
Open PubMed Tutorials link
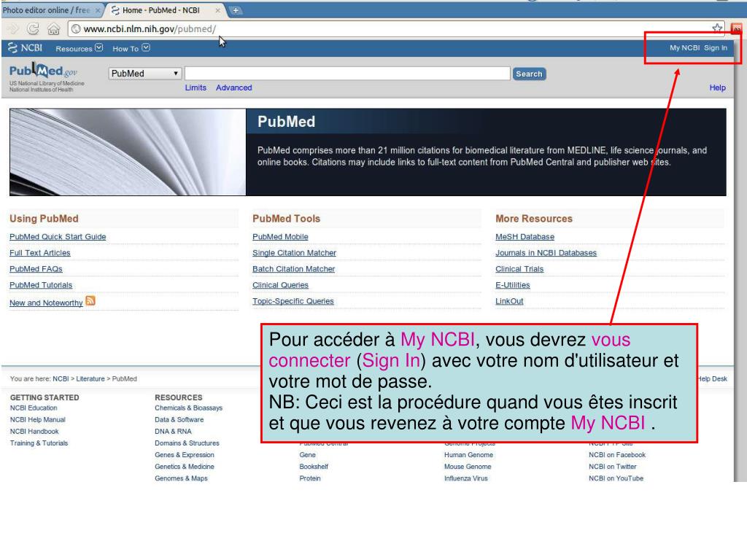point(41,285)
